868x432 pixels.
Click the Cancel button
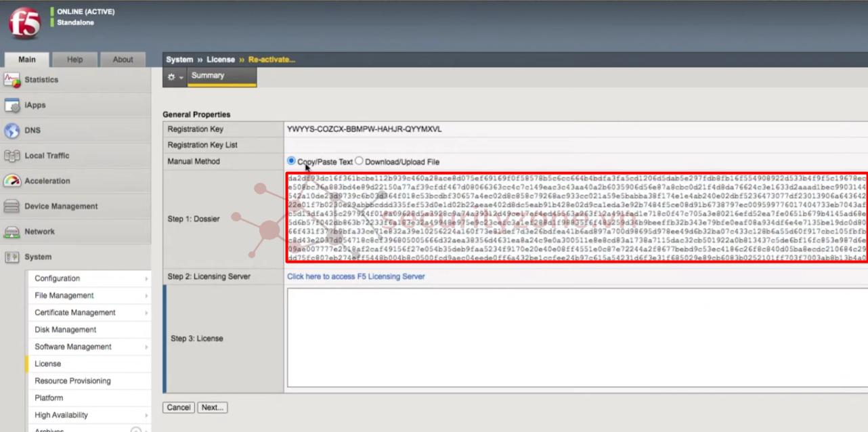pos(179,408)
